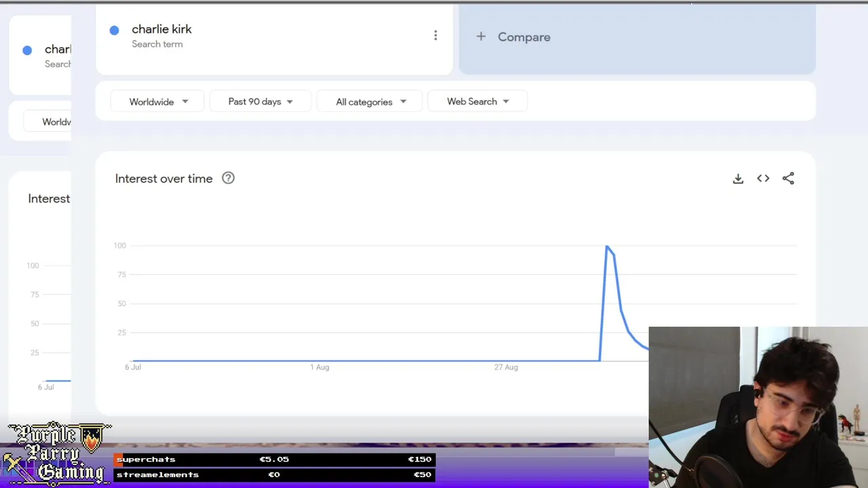Open embed code for Interest over time

[763, 178]
